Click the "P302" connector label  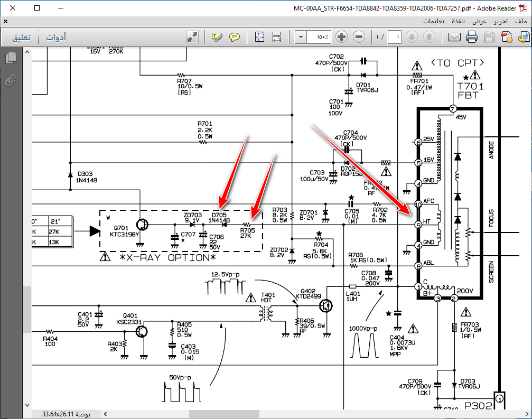click(478, 406)
